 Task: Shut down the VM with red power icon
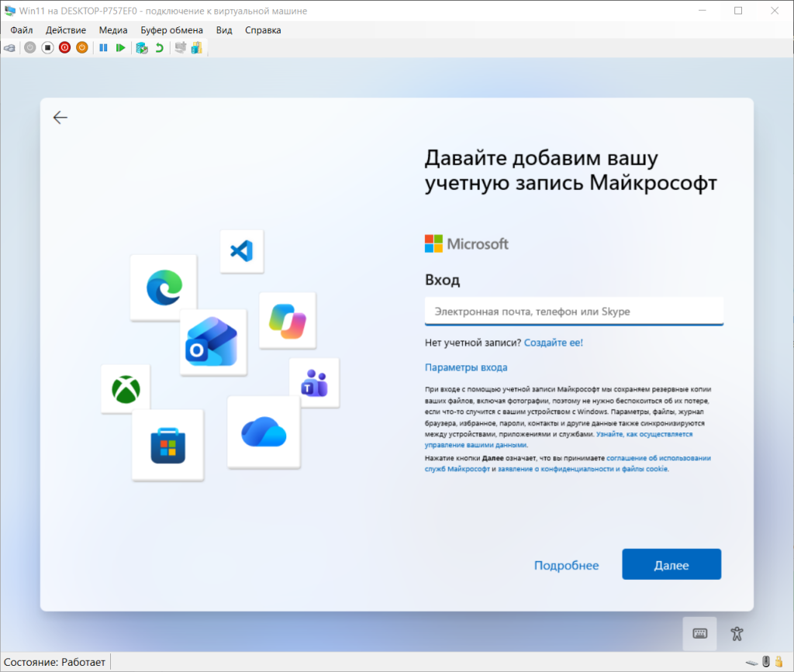(65, 47)
